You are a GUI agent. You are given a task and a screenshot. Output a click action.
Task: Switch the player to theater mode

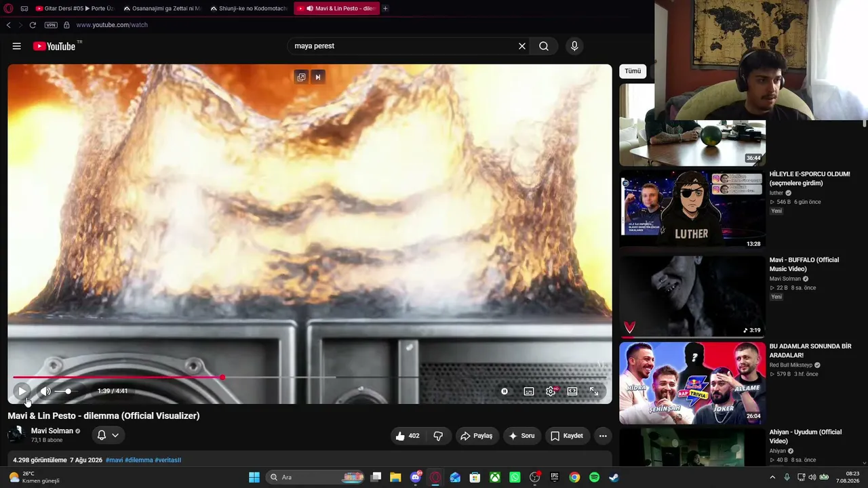tap(572, 391)
